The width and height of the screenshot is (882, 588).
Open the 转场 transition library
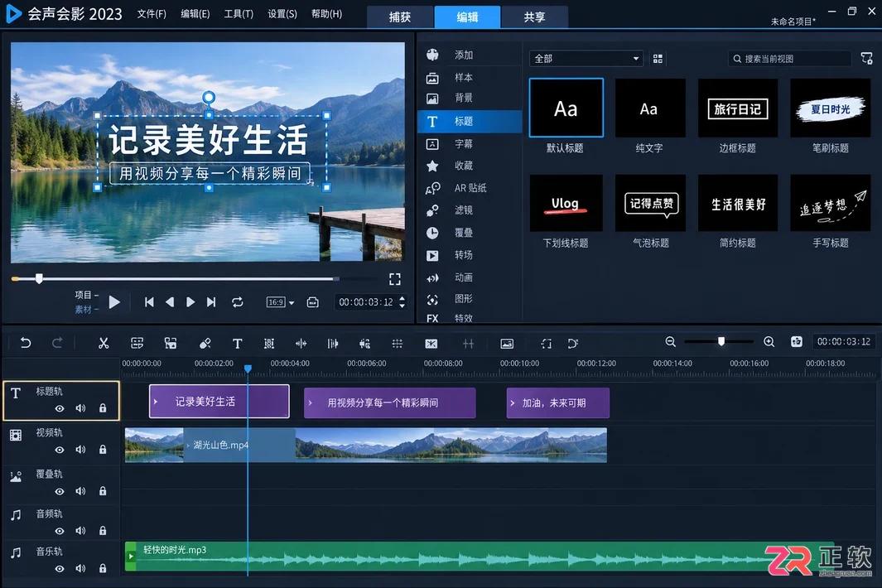pyautogui.click(x=464, y=255)
